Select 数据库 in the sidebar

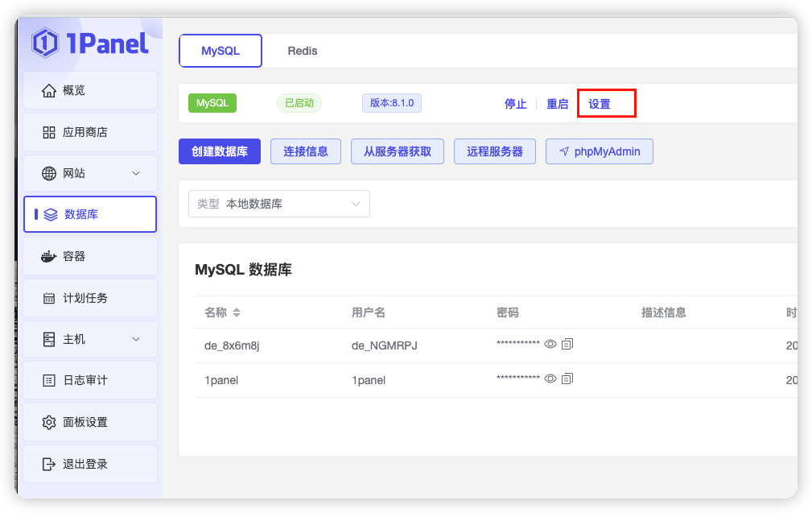tap(90, 214)
